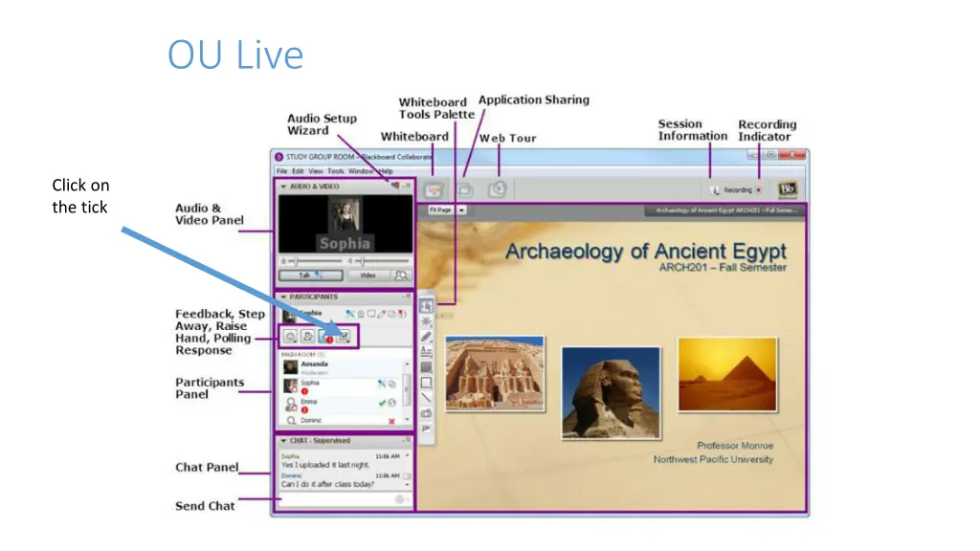The width and height of the screenshot is (980, 551).
Task: Open the chat emoticon picker
Action: point(399,499)
